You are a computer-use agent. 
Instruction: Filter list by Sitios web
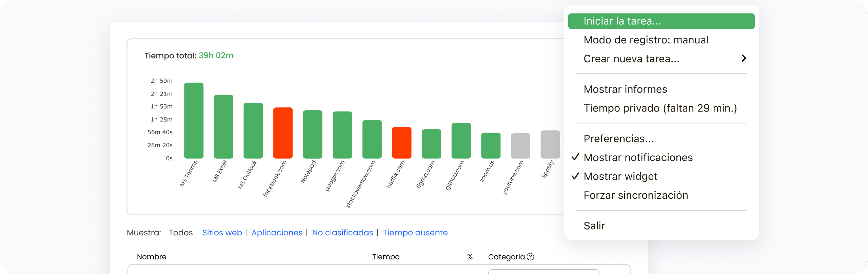pyautogui.click(x=222, y=233)
